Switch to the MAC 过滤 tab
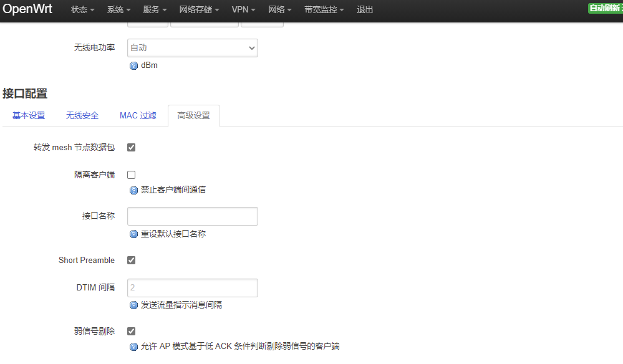Image resolution: width=623 pixels, height=364 pixels. click(x=138, y=115)
